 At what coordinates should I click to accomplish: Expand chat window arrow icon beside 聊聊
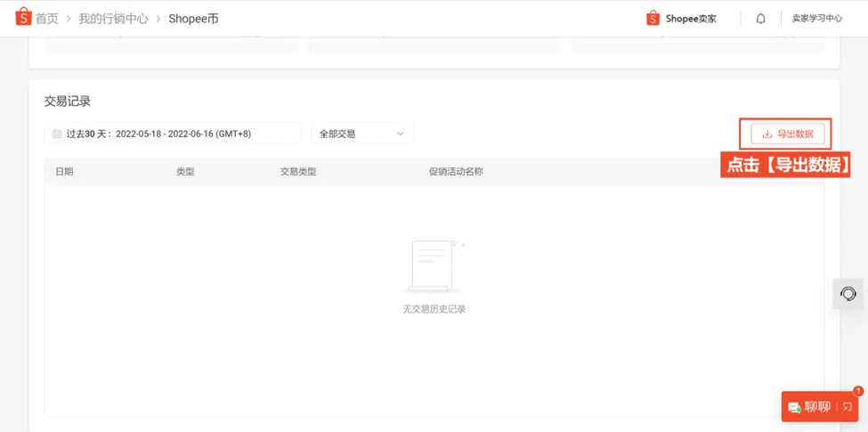(x=848, y=407)
